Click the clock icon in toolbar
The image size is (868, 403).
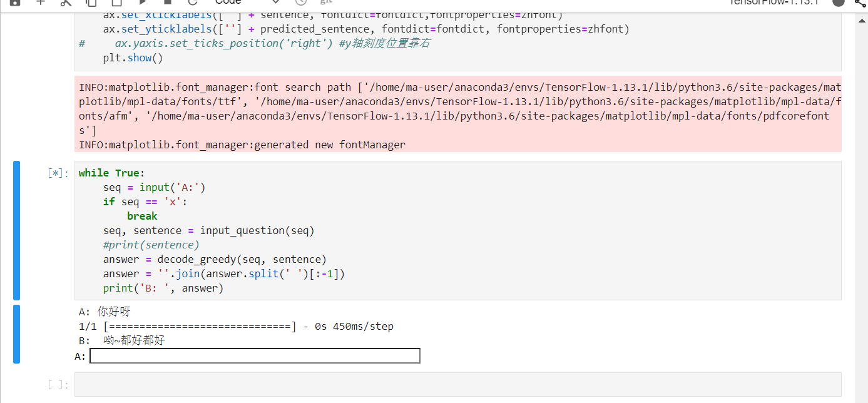(301, 2)
